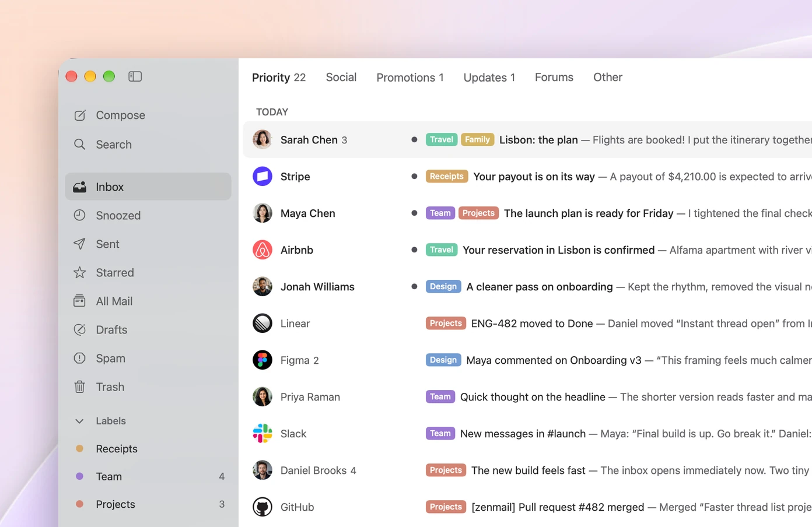Open Sent via paper plane icon
The height and width of the screenshot is (527, 812).
[80, 244]
